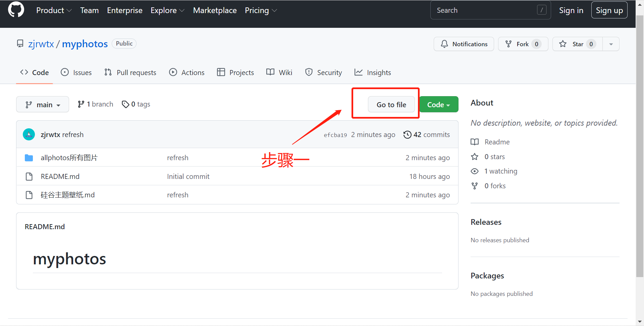The width and height of the screenshot is (644, 326).
Task: Switch to the Security tab
Action: 323,72
